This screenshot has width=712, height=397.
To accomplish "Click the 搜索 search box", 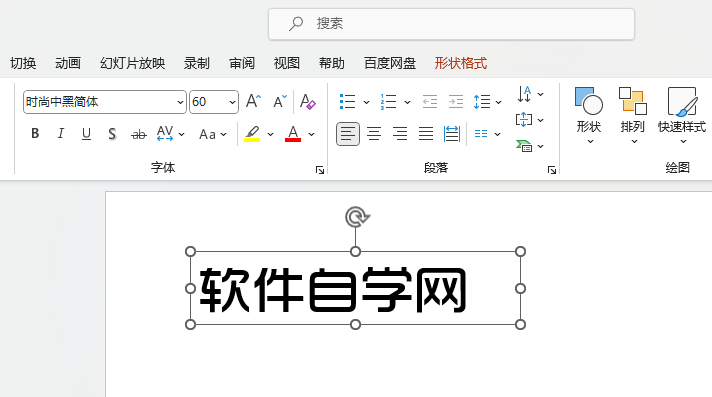I will coord(451,24).
